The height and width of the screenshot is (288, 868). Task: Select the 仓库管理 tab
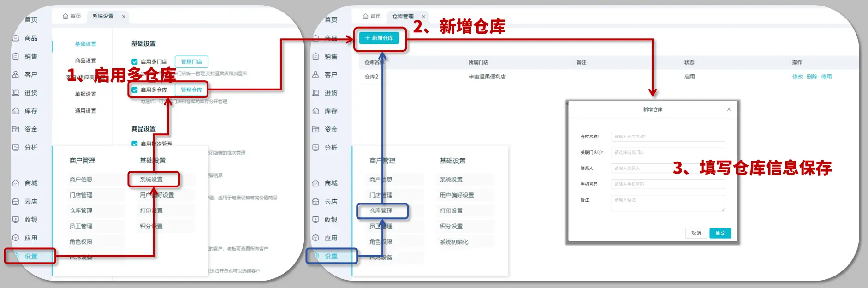pos(403,16)
